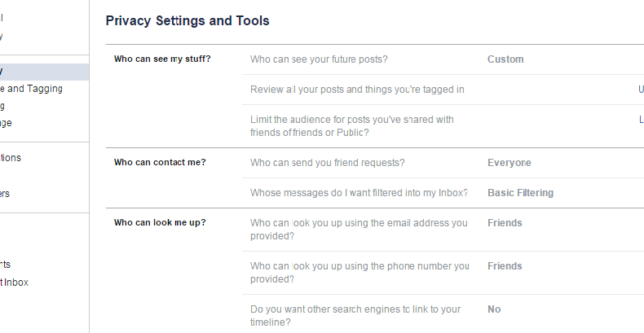Go to Timeline and Tagging in sidebar

coord(33,89)
